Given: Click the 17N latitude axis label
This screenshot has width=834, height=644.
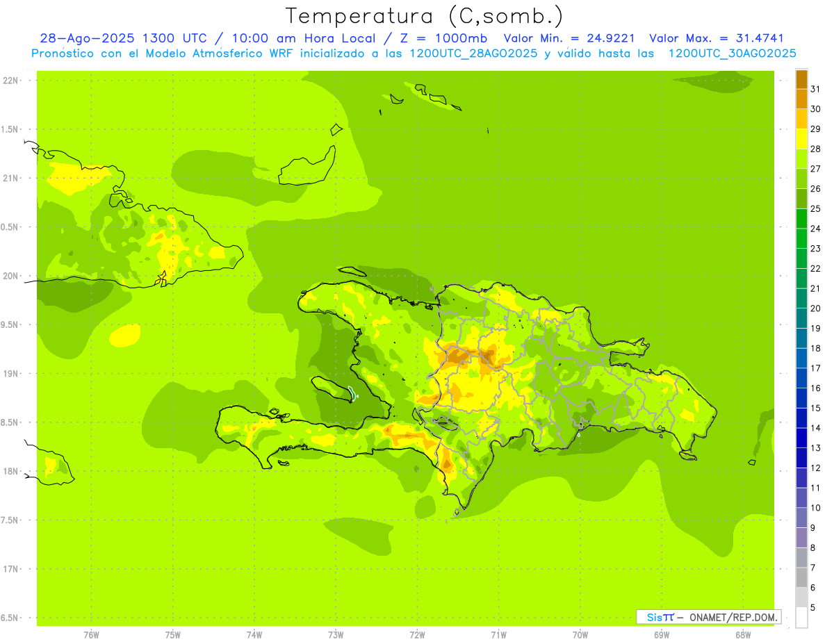Looking at the screenshot, I should point(11,569).
